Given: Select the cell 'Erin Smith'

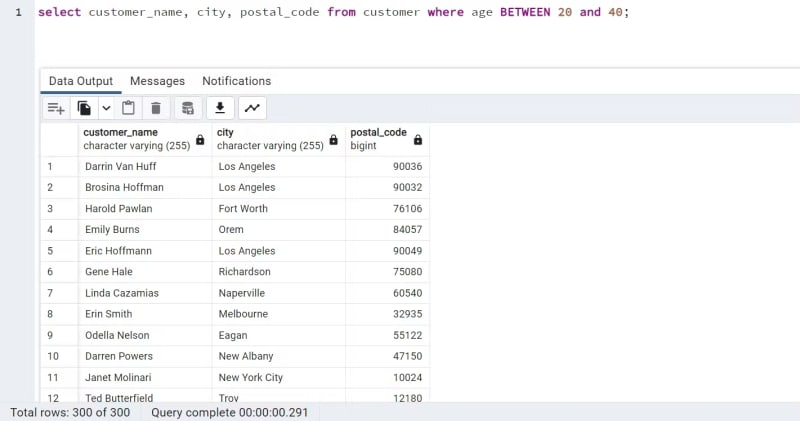Looking at the screenshot, I should (145, 314).
